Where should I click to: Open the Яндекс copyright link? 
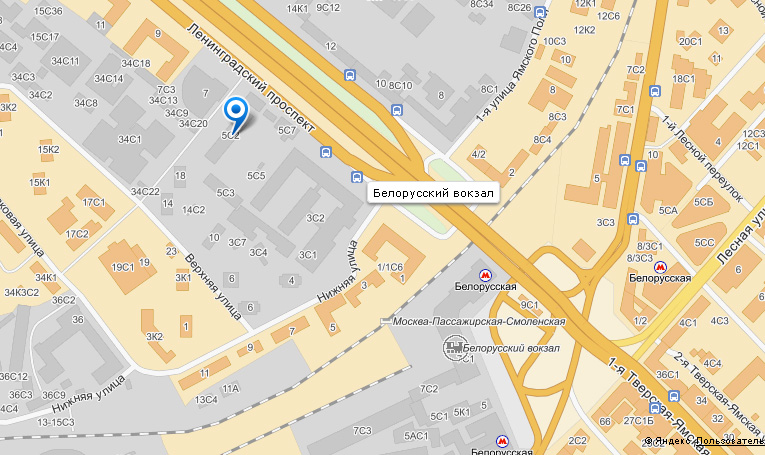pyautogui.click(x=667, y=441)
